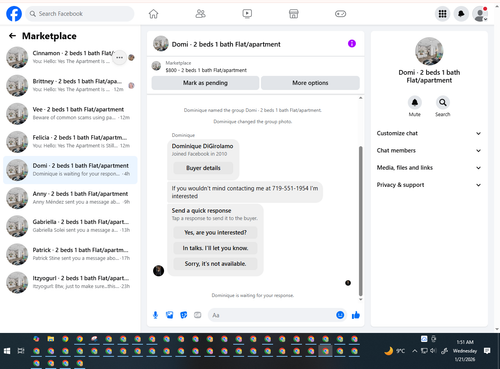Open the three-dot options on Cinnamon chat

tap(119, 57)
